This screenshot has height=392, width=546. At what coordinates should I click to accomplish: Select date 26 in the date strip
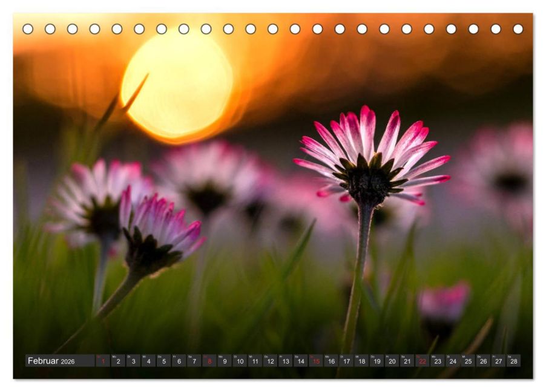483,361
